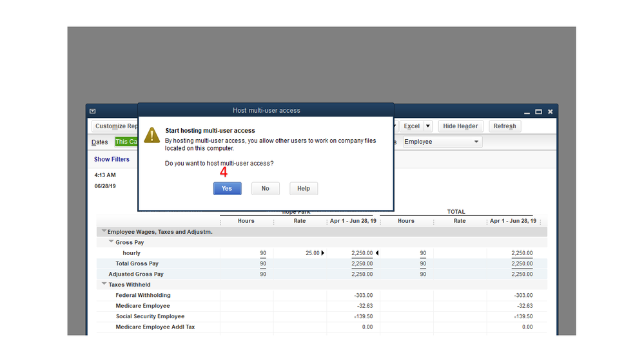The height and width of the screenshot is (362, 644).
Task: Open the Employee dropdown list
Action: click(x=442, y=142)
